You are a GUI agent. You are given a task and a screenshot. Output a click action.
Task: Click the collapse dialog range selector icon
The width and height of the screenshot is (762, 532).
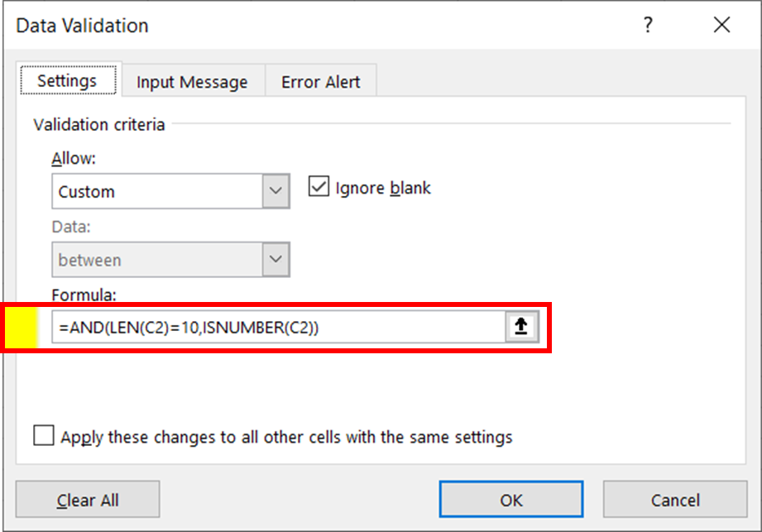click(521, 327)
